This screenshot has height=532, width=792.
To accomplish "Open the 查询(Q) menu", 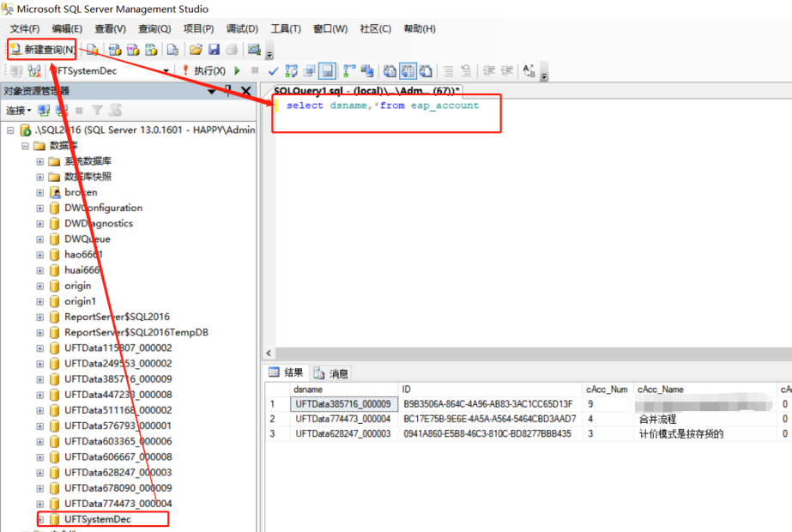I will tap(154, 28).
